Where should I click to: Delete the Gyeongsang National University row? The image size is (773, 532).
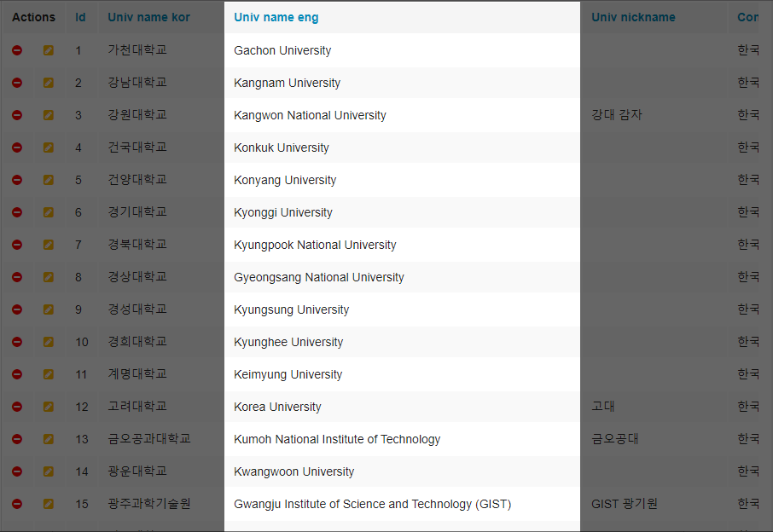[x=17, y=277]
